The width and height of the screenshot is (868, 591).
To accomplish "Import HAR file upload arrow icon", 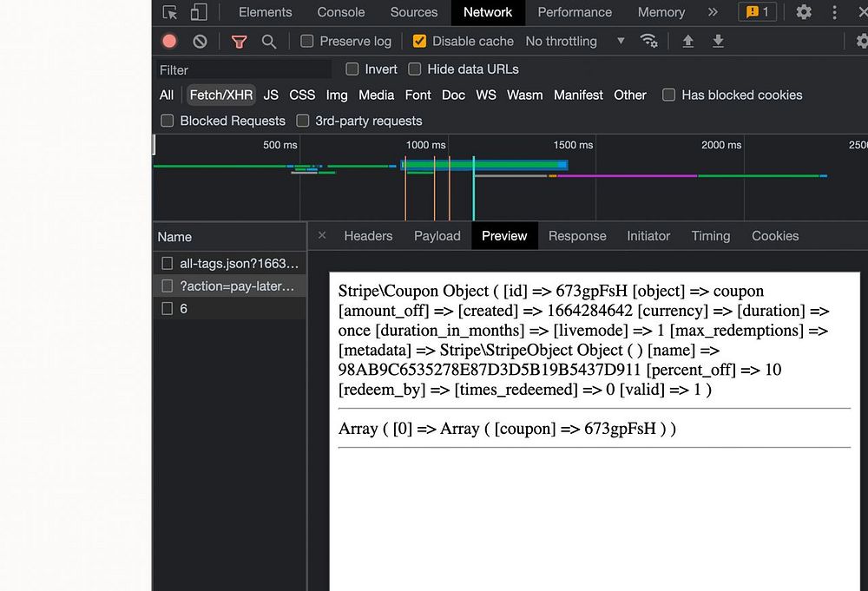I will [687, 41].
